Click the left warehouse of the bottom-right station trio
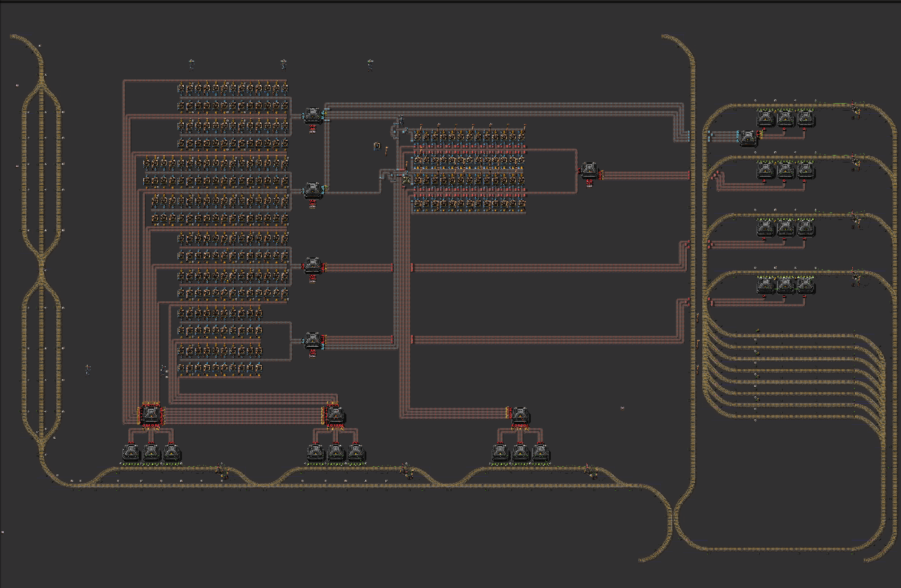901x588 pixels. tap(500, 452)
